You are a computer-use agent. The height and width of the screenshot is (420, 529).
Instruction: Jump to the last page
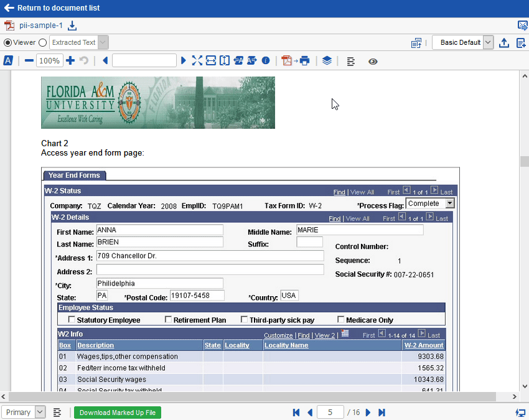(382, 413)
